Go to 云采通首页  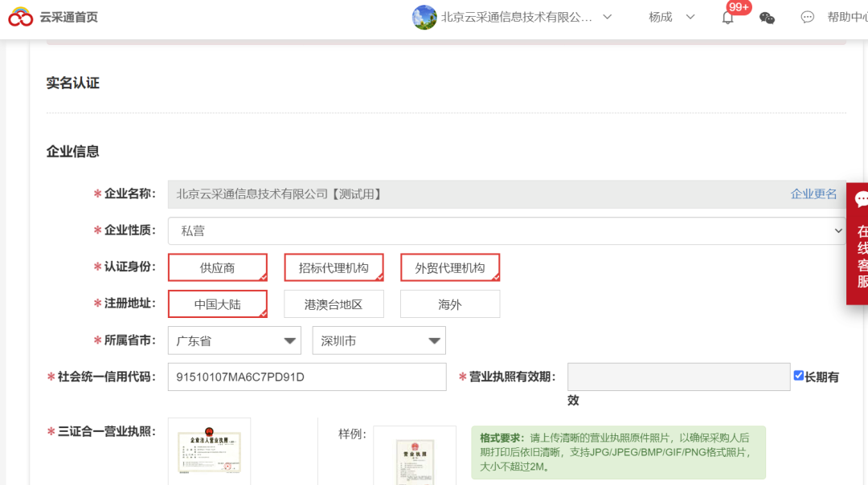[x=69, y=17]
